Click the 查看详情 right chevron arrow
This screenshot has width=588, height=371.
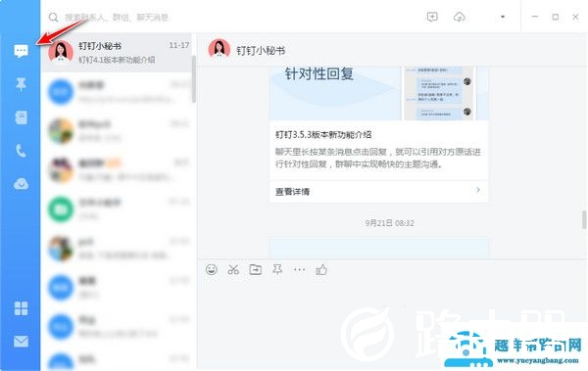(x=478, y=190)
